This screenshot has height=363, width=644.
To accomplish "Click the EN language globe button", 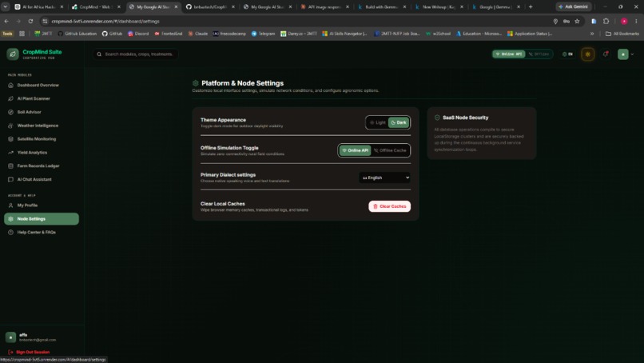I will click(567, 54).
